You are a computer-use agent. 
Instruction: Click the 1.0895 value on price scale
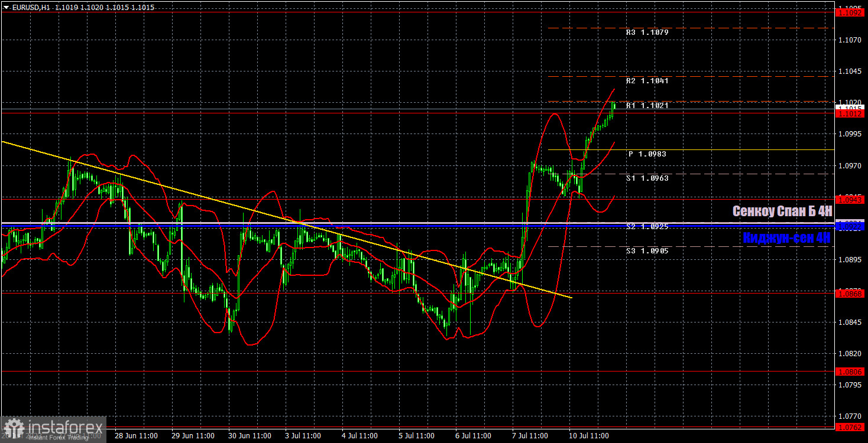[x=848, y=259]
